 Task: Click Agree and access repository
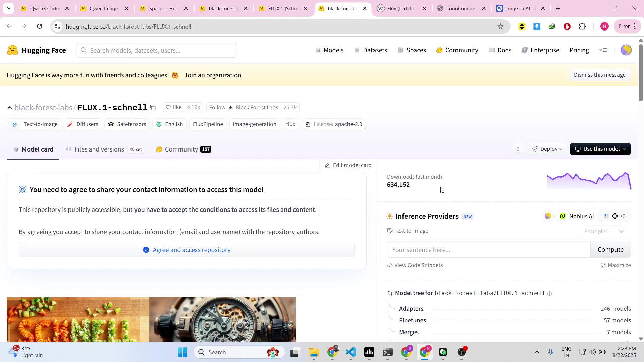tap(187, 250)
